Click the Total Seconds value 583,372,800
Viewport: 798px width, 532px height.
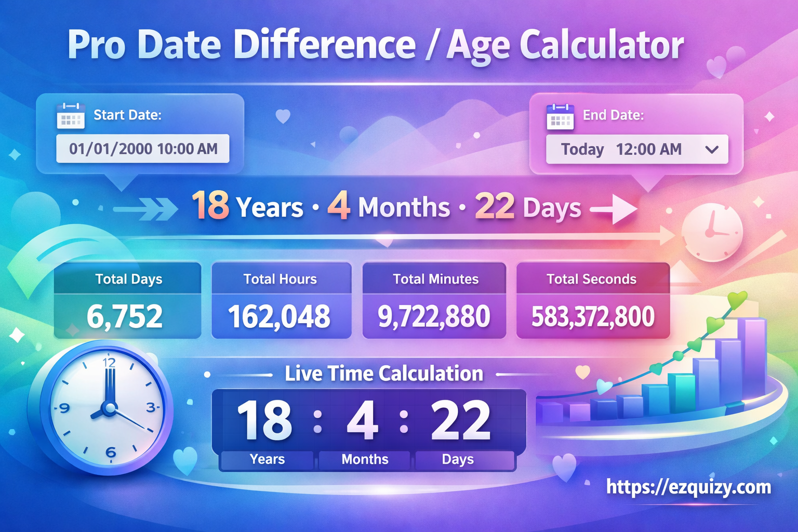[593, 316]
